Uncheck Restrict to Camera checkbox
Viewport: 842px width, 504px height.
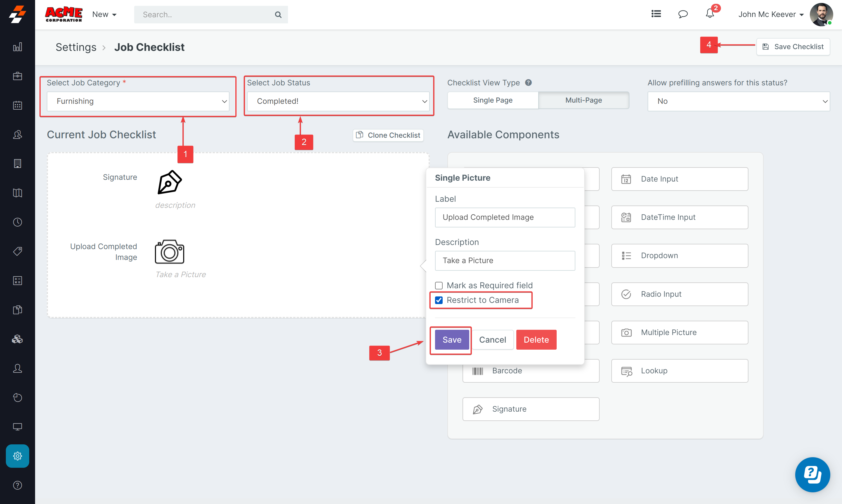coord(439,300)
